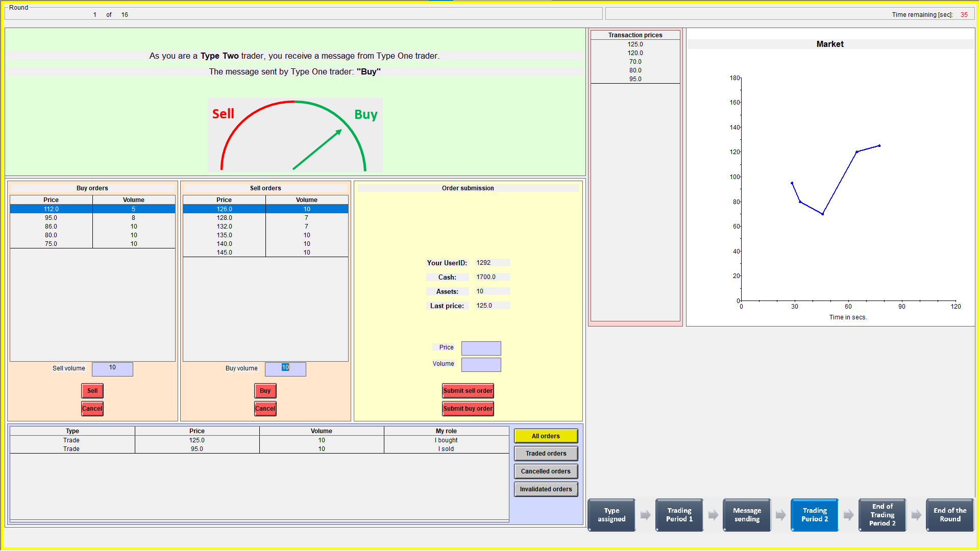This screenshot has height=551, width=980.
Task: Cancel the sell volume entry
Action: coord(92,409)
